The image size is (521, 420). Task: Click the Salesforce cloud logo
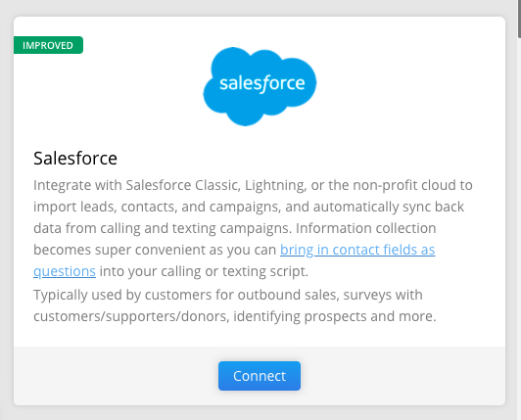(260, 86)
